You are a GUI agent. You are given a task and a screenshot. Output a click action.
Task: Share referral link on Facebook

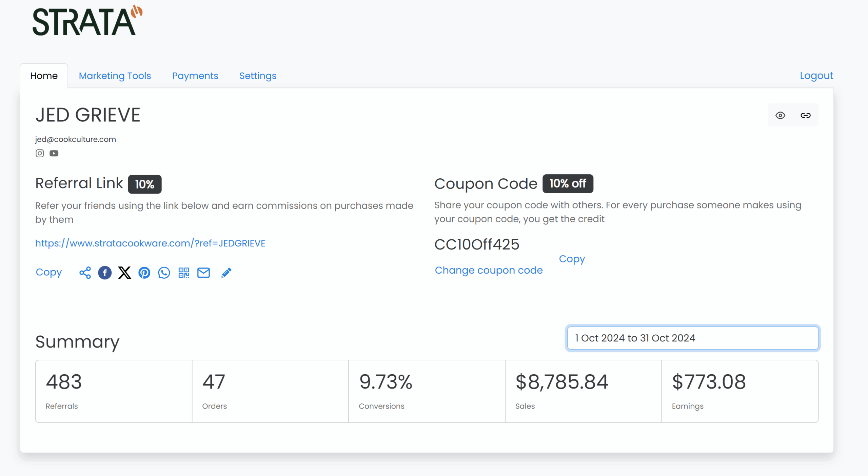coord(105,273)
